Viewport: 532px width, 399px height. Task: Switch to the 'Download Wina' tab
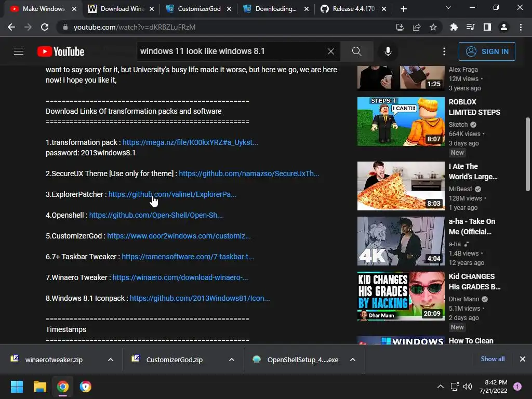point(122,9)
